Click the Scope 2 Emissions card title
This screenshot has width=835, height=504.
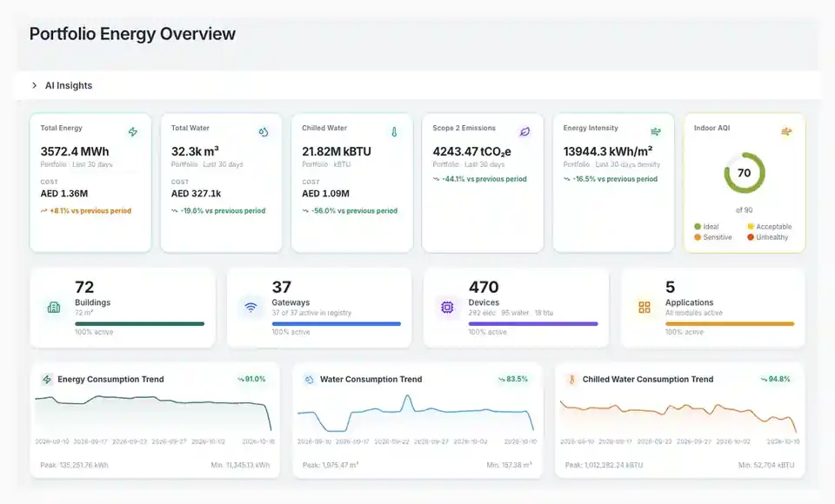(x=464, y=129)
